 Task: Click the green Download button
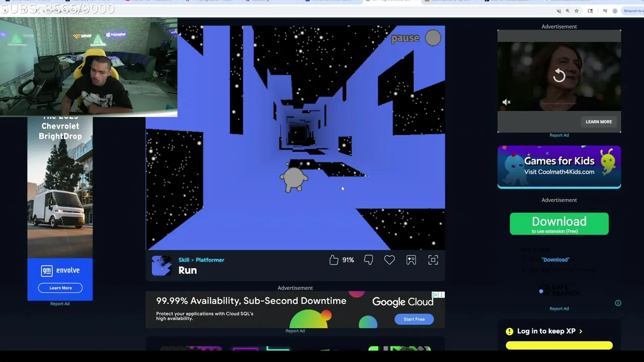559,224
